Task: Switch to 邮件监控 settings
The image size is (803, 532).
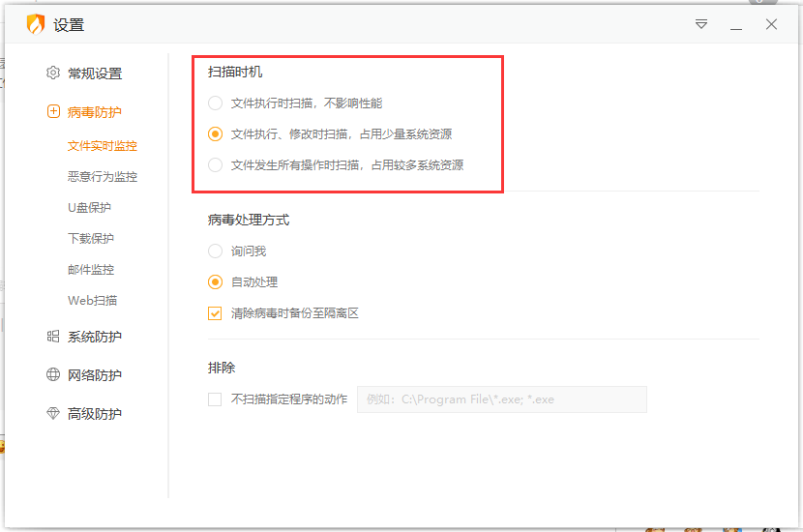Action: point(91,270)
